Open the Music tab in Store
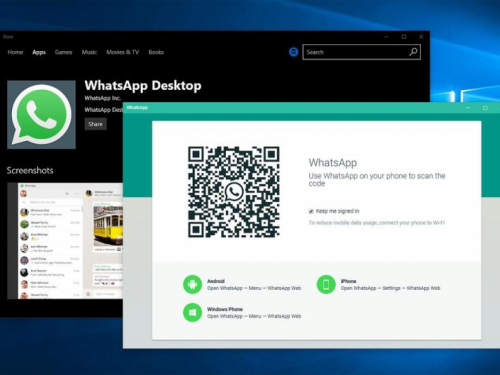Image resolution: width=500 pixels, height=375 pixels. click(x=89, y=52)
